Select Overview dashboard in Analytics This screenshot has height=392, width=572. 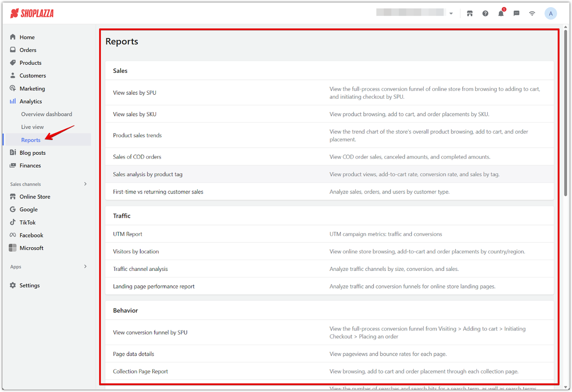click(x=46, y=114)
